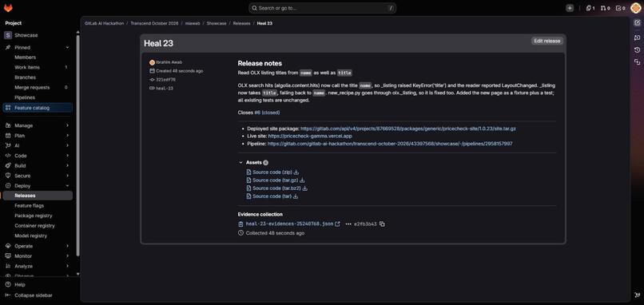Expand the Manage sidebar section
The width and height of the screenshot is (644, 305).
point(67,125)
